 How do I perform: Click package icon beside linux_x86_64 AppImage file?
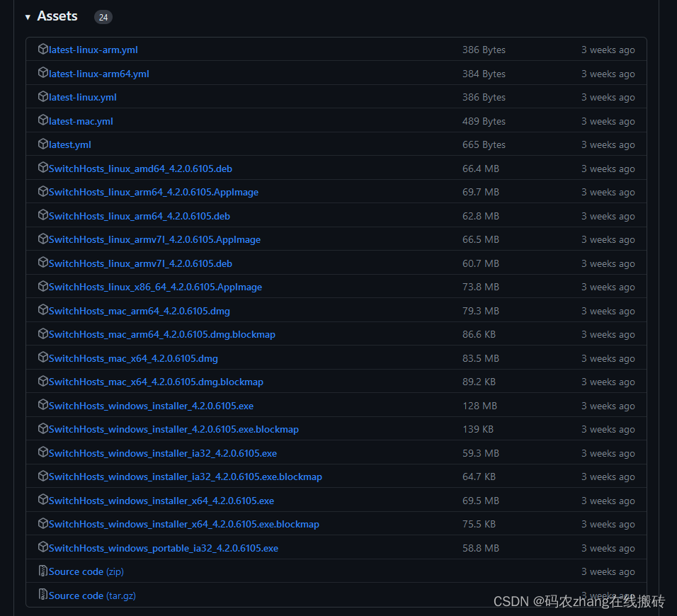pos(42,287)
